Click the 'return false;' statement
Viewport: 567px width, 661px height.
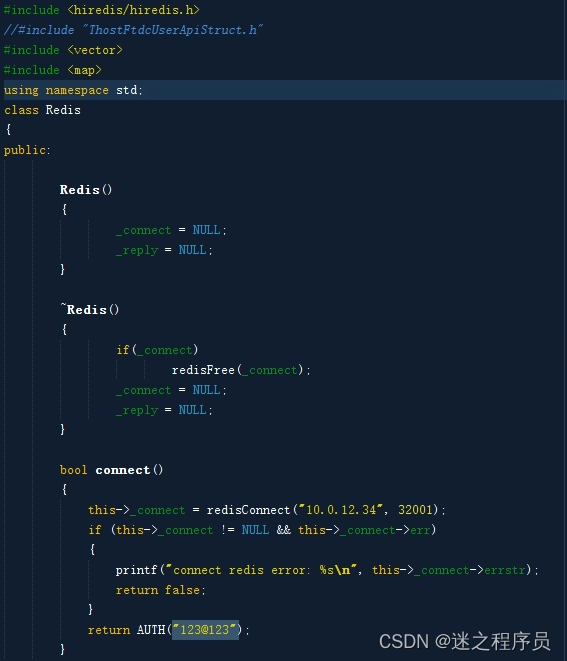tap(160, 590)
